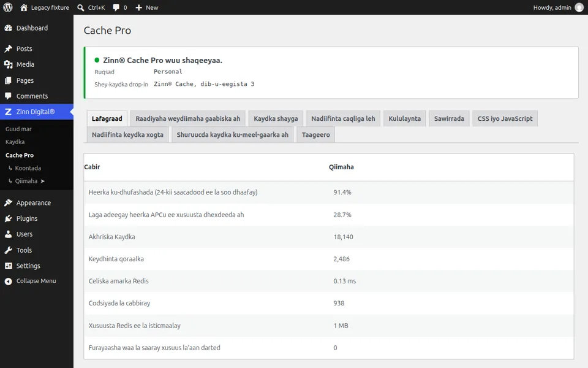The height and width of the screenshot is (368, 588).
Task: Click the WordPress logo icon
Action: (8, 7)
